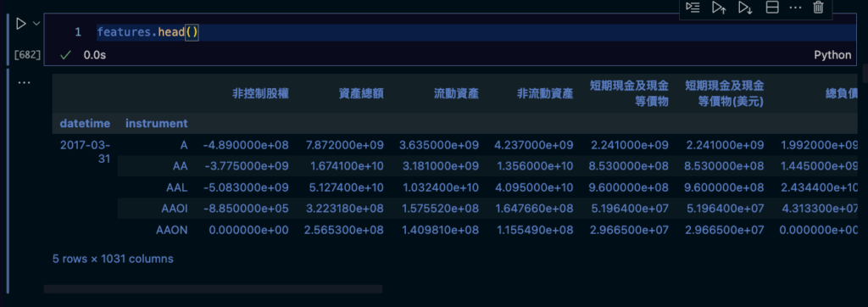Image resolution: width=868 pixels, height=307 pixels.
Task: Click the 2017-03-31 date index cell
Action: tap(85, 152)
